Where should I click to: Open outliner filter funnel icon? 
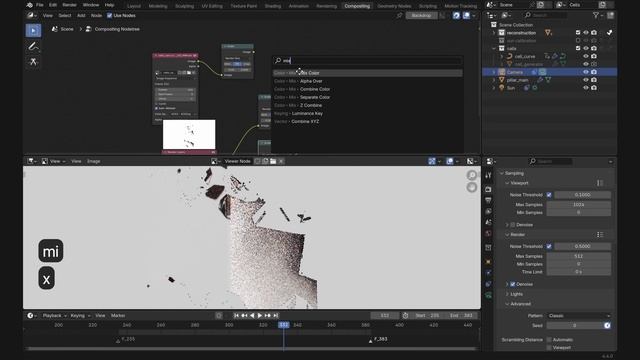596,15
